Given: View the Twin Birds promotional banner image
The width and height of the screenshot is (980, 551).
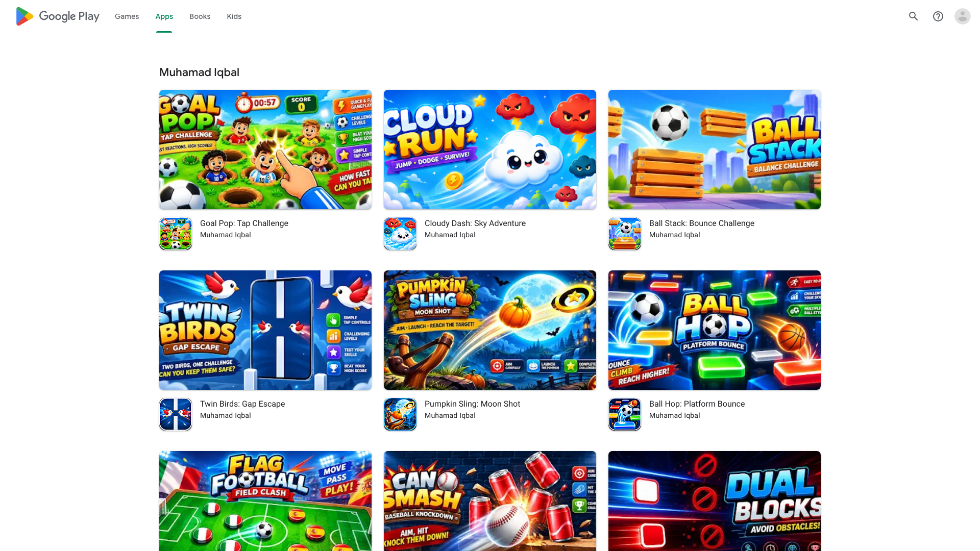Looking at the screenshot, I should pos(265,330).
